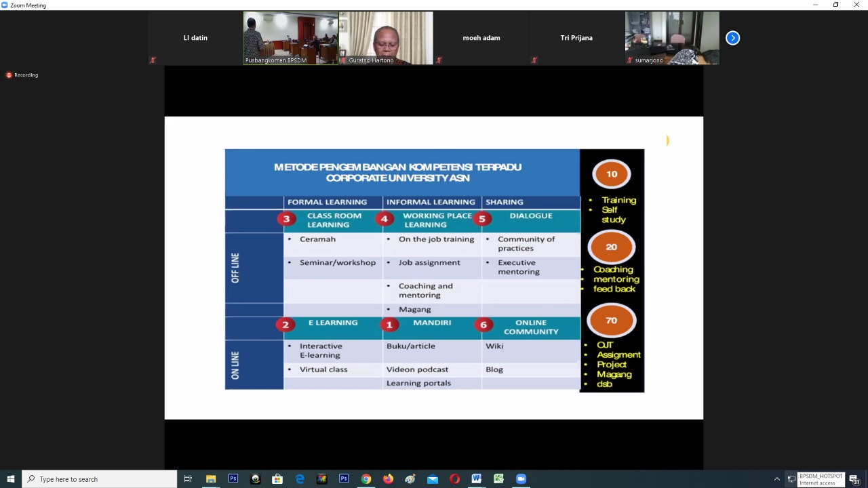
Task: Open the Zoom icon in the taskbar
Action: [521, 479]
